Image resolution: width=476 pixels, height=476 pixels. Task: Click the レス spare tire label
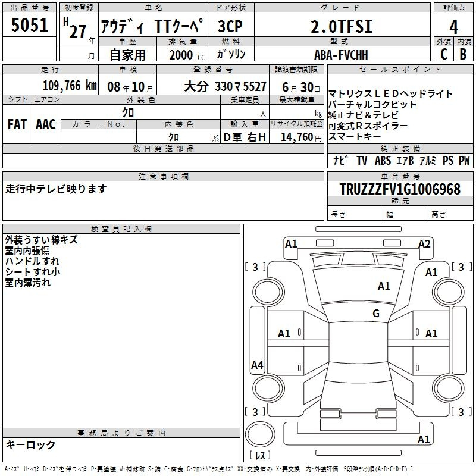260,455
